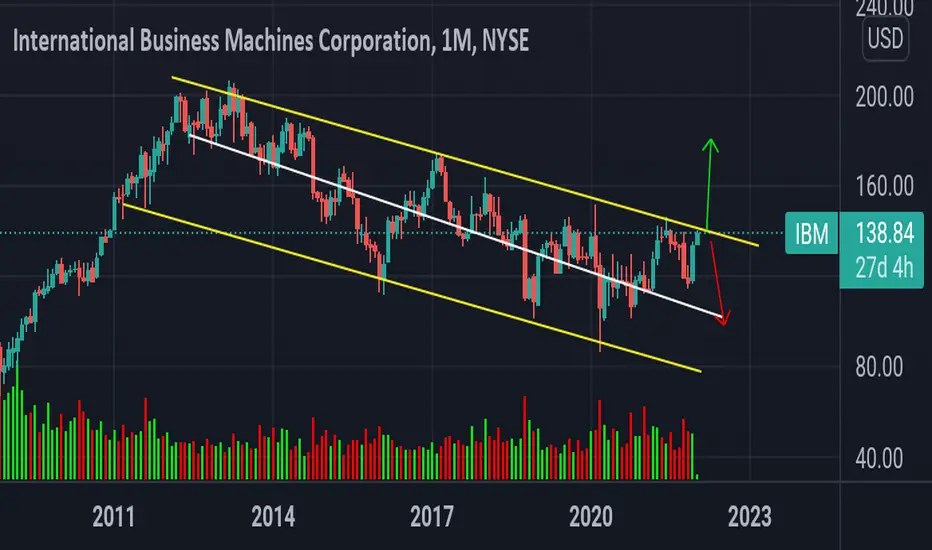932x550 pixels.
Task: Click the 138.84 current price value
Action: click(884, 233)
